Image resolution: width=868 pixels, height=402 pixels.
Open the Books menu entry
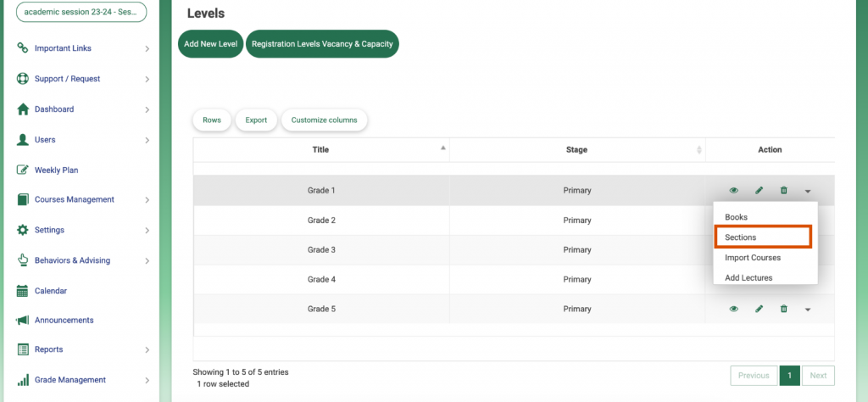click(737, 217)
